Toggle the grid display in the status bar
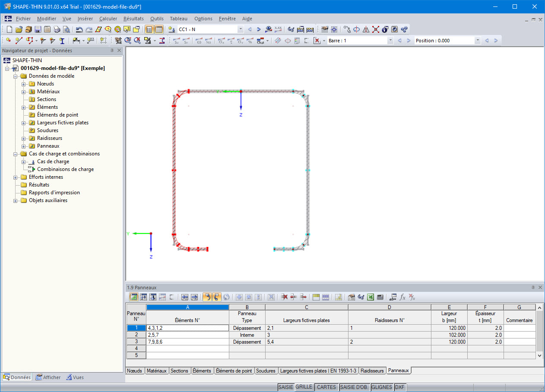 [304, 387]
